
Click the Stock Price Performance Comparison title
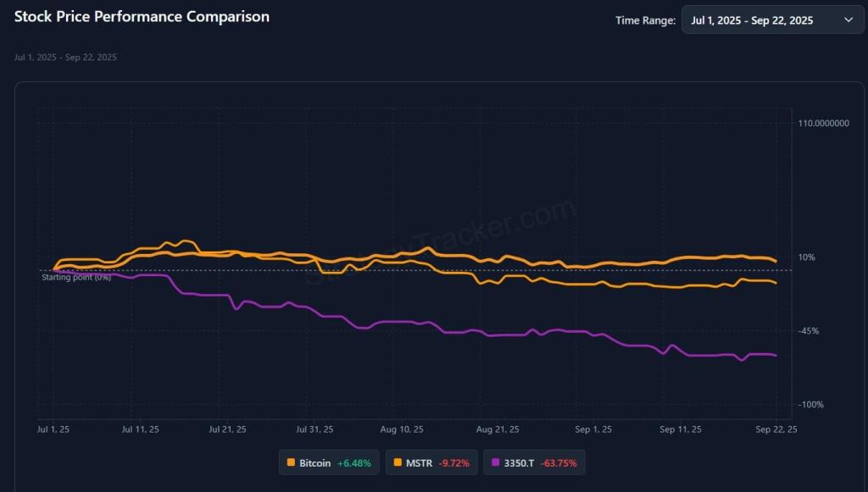click(x=142, y=16)
